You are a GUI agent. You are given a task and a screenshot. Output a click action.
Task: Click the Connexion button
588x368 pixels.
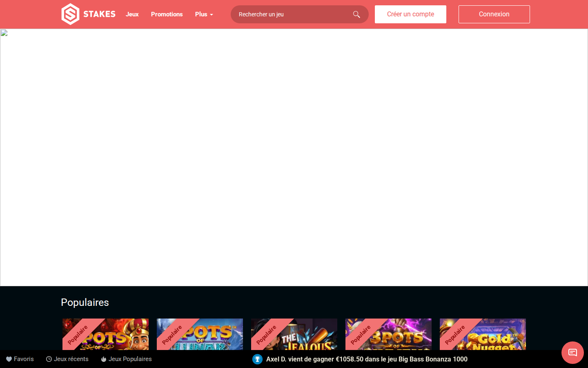(x=494, y=14)
